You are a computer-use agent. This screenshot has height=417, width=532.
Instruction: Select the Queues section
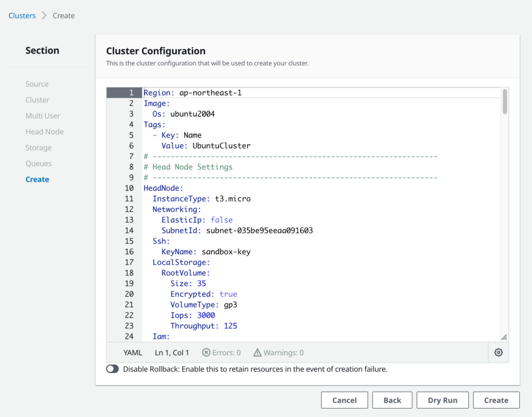tap(38, 163)
